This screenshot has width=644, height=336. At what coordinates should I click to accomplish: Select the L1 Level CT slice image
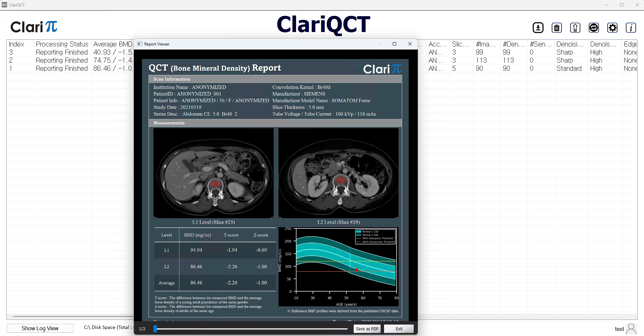coord(213,173)
